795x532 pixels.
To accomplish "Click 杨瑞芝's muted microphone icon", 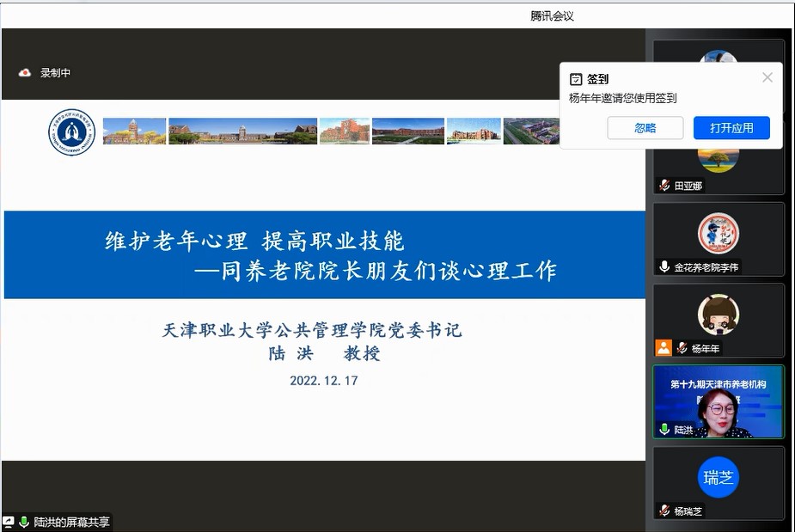I will (x=664, y=511).
